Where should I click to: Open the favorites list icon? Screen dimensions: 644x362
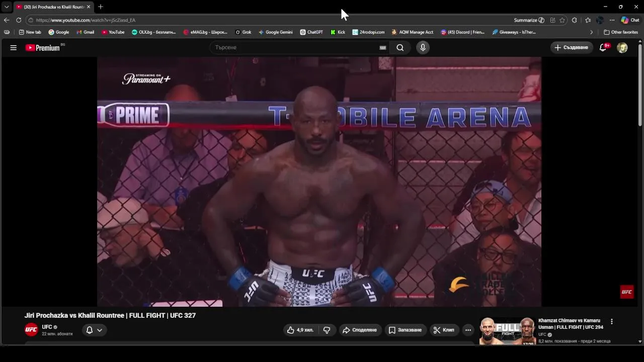click(x=588, y=20)
